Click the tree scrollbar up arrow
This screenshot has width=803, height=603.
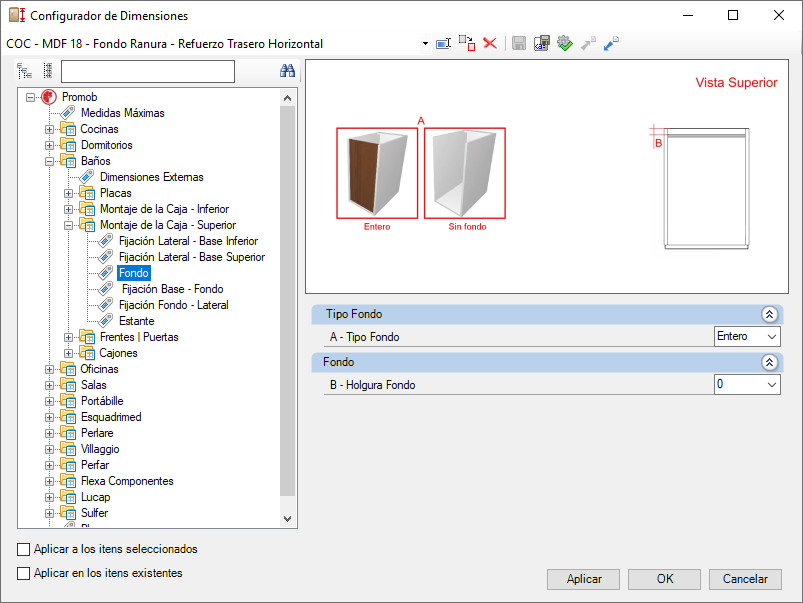(x=287, y=98)
